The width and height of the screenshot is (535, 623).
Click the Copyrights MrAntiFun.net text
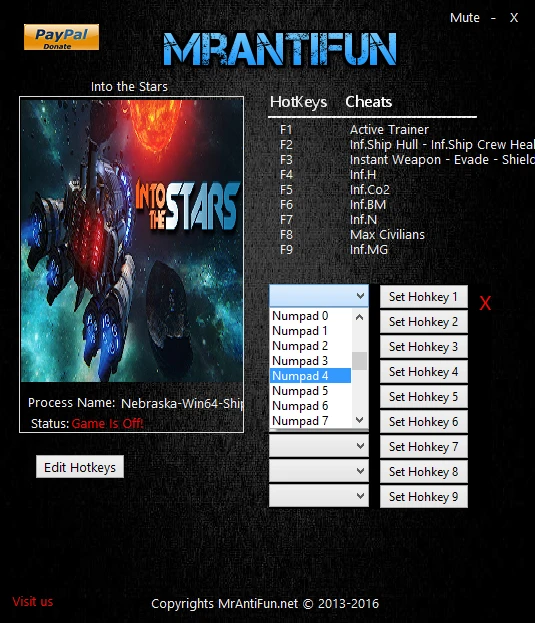pyautogui.click(x=265, y=604)
